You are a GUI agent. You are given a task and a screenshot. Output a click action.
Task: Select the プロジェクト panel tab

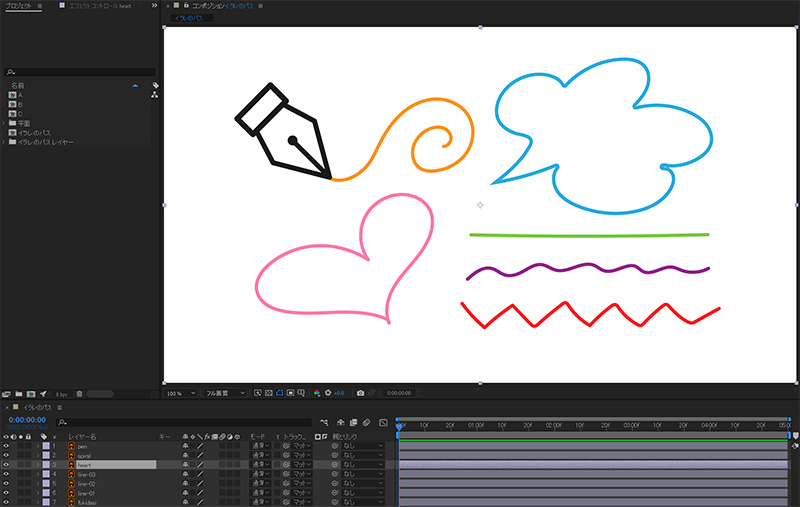18,5
